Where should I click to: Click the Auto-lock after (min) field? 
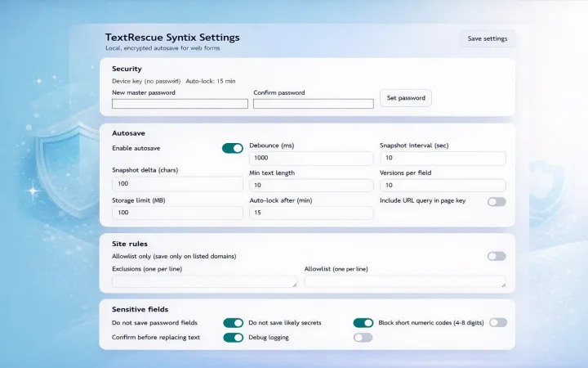(311, 213)
